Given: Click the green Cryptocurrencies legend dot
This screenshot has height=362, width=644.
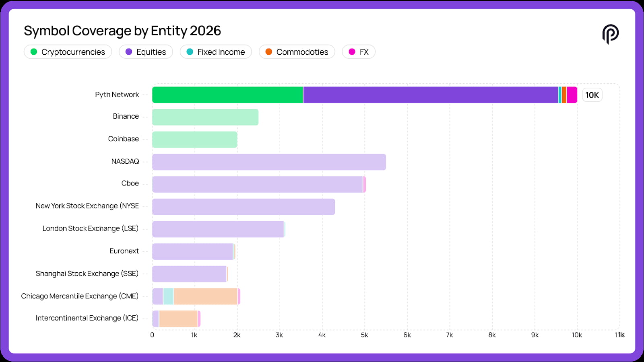Looking at the screenshot, I should [34, 52].
